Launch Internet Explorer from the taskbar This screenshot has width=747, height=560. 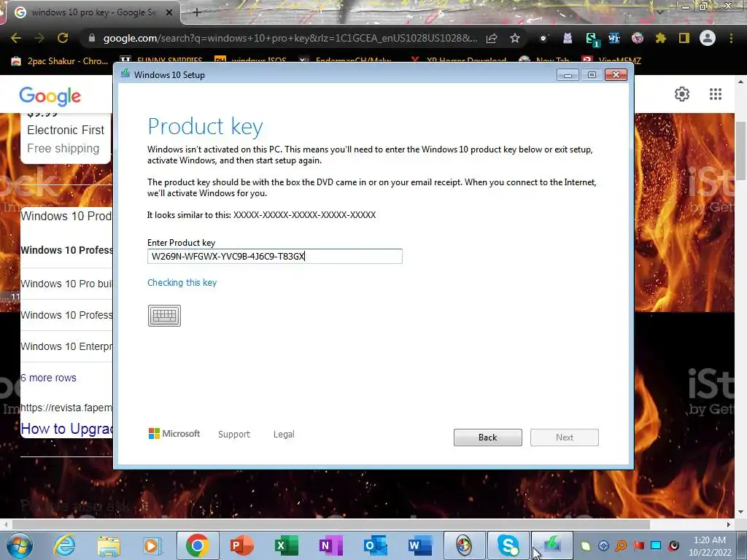64,545
